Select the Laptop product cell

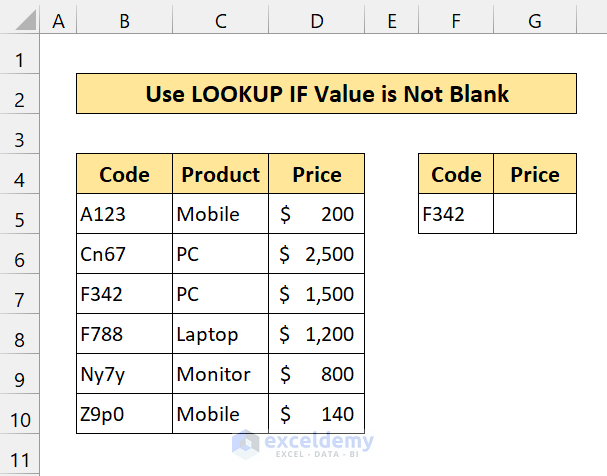[x=220, y=334]
